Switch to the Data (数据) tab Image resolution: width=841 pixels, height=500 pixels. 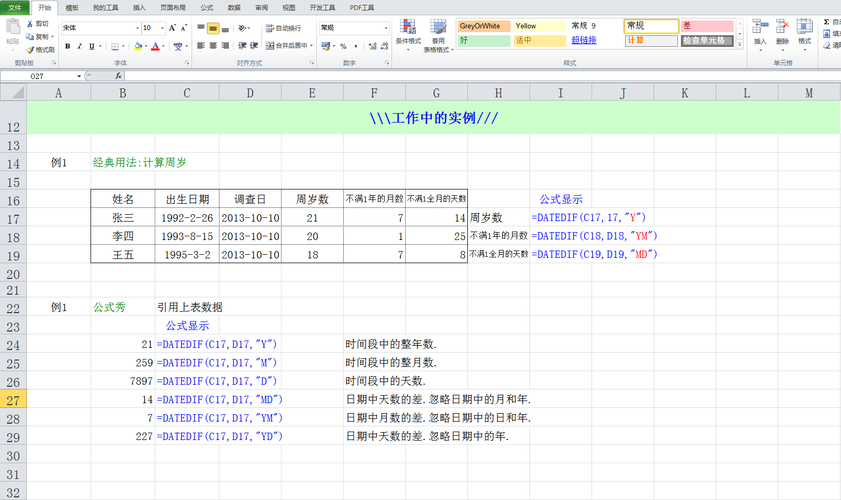coord(234,8)
